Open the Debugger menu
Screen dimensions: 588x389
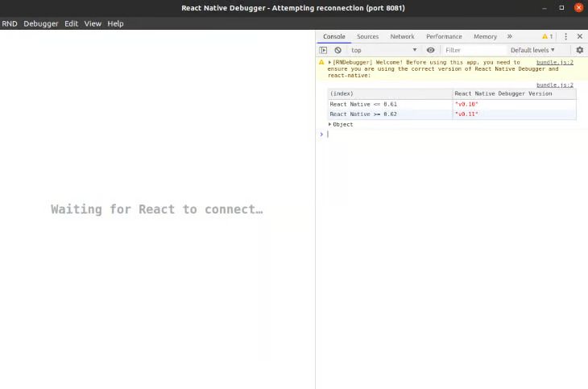coord(41,23)
